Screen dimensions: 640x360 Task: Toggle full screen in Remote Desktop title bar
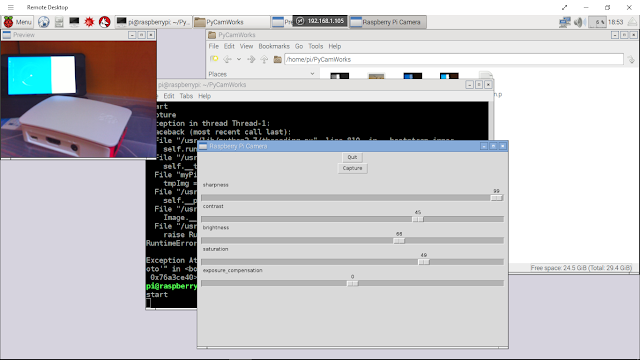[564, 7]
